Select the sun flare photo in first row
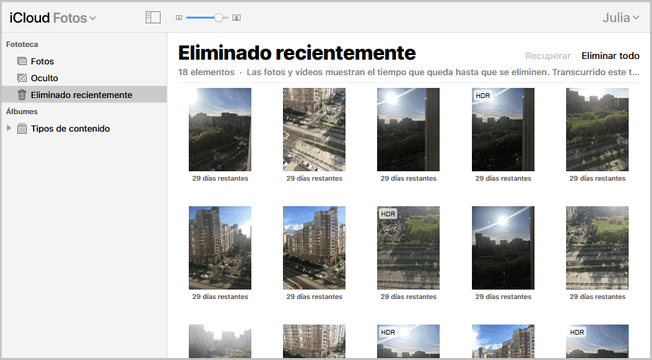The image size is (652, 360). click(x=408, y=129)
